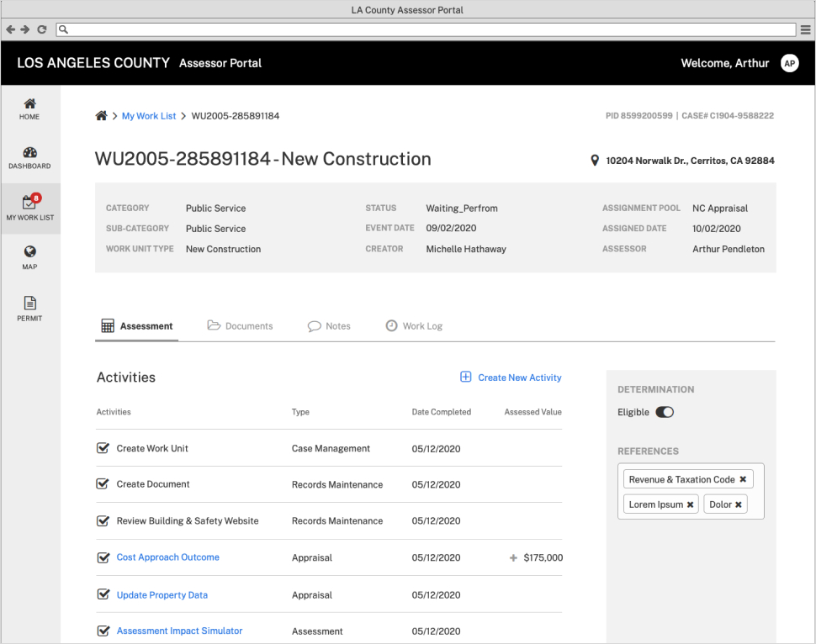The width and height of the screenshot is (816, 644).
Task: Open the Cost Approach Outcome link
Action: coord(167,557)
